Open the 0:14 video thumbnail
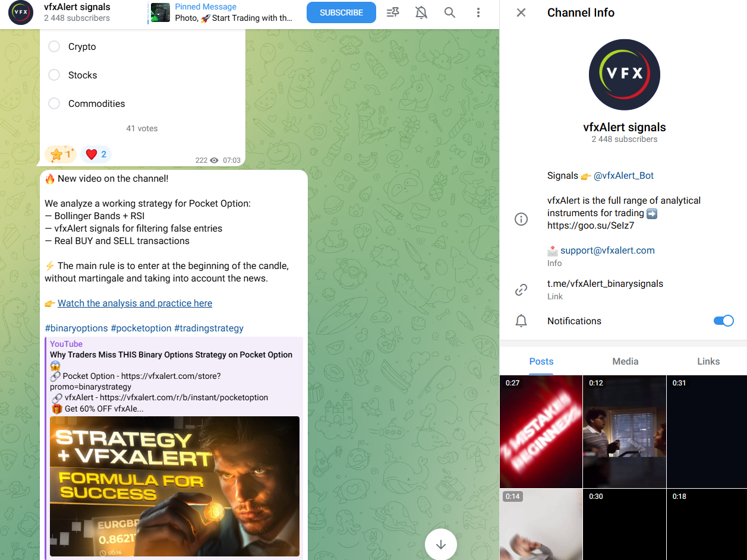This screenshot has height=560, width=747. [x=541, y=524]
